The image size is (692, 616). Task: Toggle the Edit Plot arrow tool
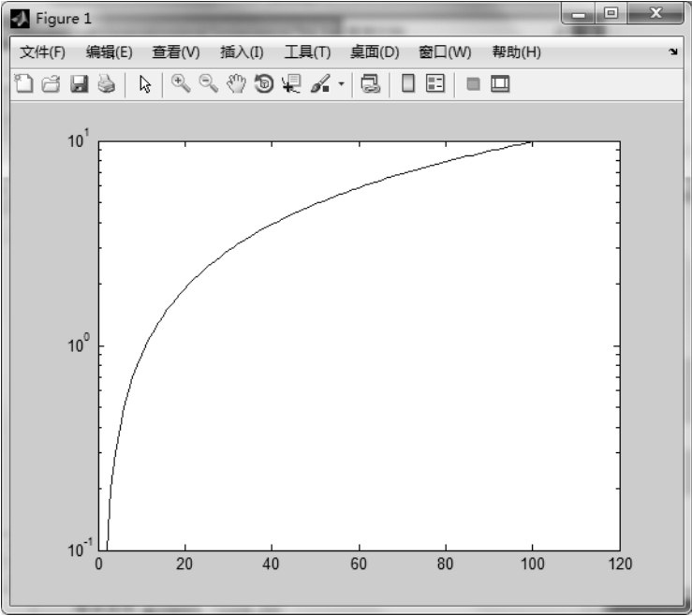[144, 85]
